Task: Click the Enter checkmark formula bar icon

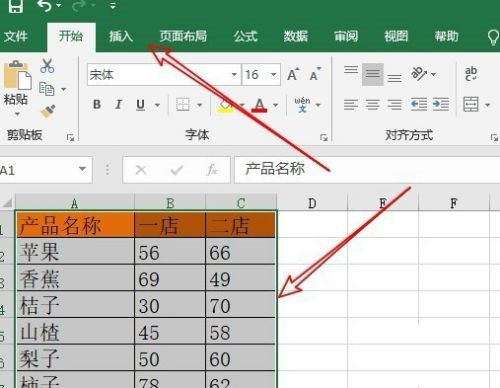Action: pyautogui.click(x=176, y=170)
